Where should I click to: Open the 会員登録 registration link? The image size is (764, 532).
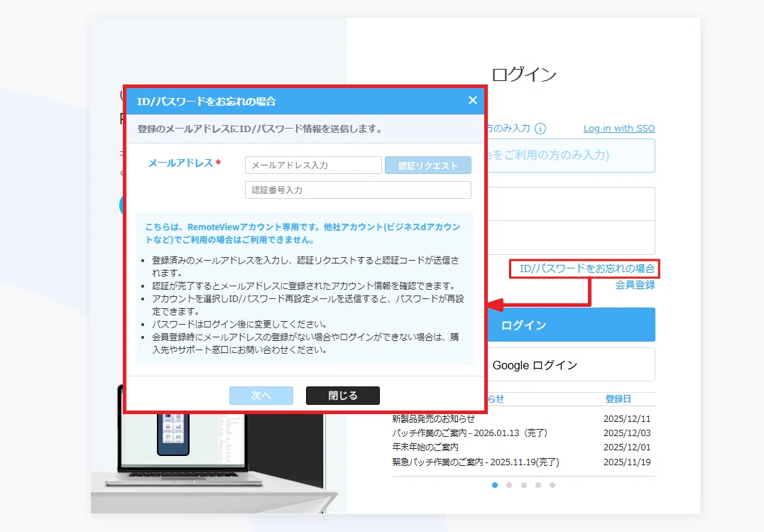634,285
